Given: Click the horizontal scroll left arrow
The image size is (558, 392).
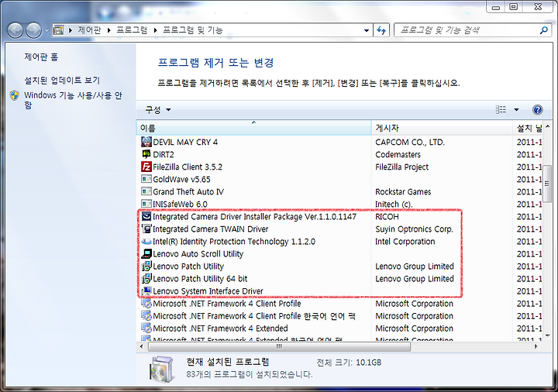Looking at the screenshot, I should click(x=141, y=346).
